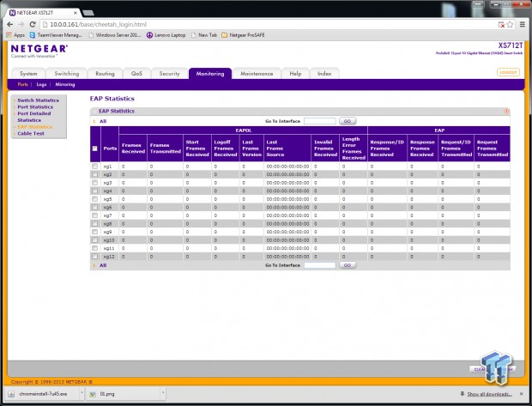The width and height of the screenshot is (532, 406).
Task: Click the blocked popup icon in address bar
Action: click(501, 24)
